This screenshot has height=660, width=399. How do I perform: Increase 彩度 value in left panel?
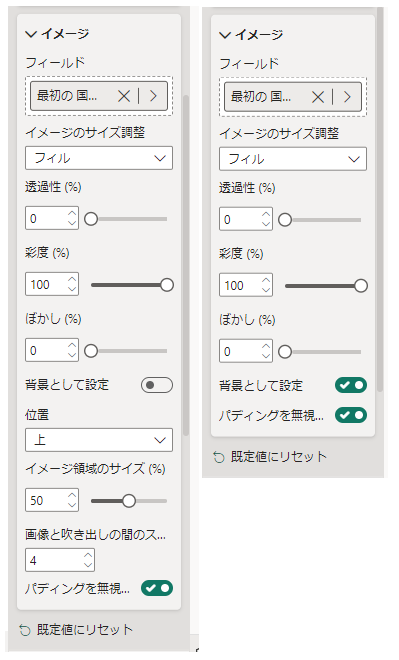(72, 279)
